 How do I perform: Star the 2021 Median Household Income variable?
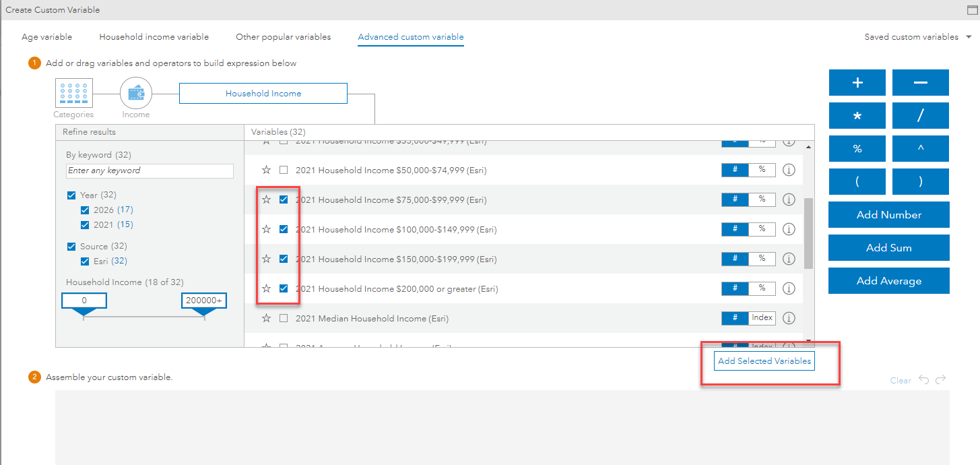point(265,317)
